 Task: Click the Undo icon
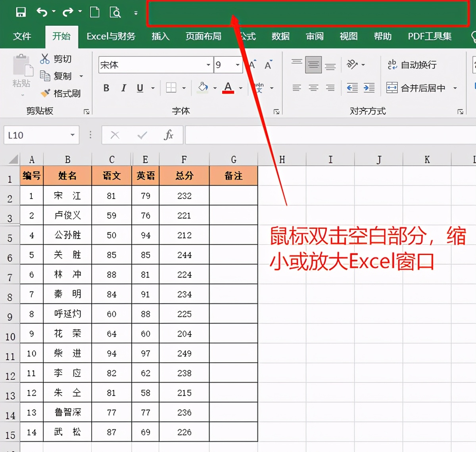coord(40,12)
